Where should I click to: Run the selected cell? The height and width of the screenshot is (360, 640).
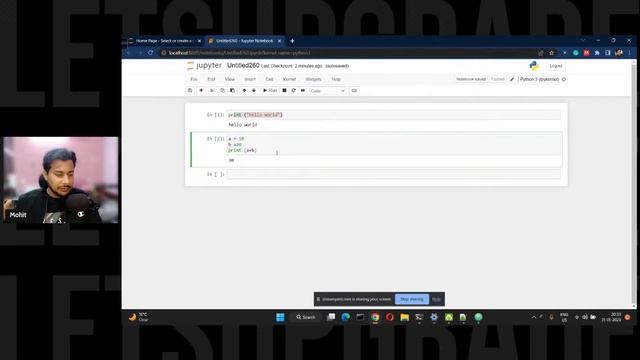[270, 91]
